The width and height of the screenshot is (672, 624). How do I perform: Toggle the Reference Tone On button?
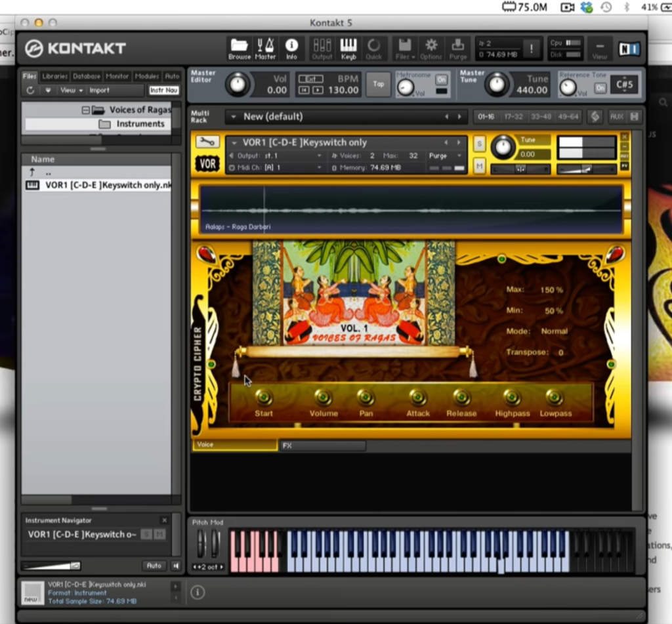(600, 88)
